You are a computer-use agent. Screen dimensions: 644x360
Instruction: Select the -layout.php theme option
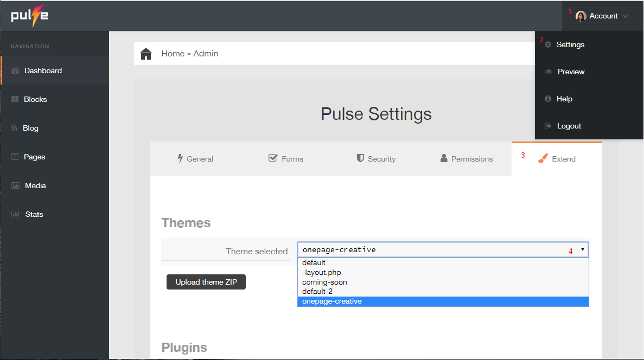(x=443, y=273)
